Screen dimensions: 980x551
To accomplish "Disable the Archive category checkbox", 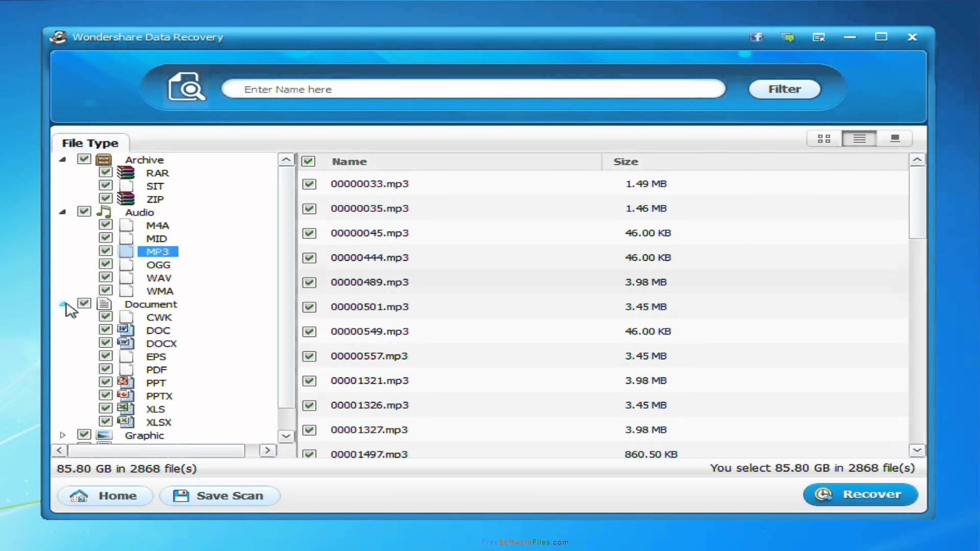I will [84, 160].
